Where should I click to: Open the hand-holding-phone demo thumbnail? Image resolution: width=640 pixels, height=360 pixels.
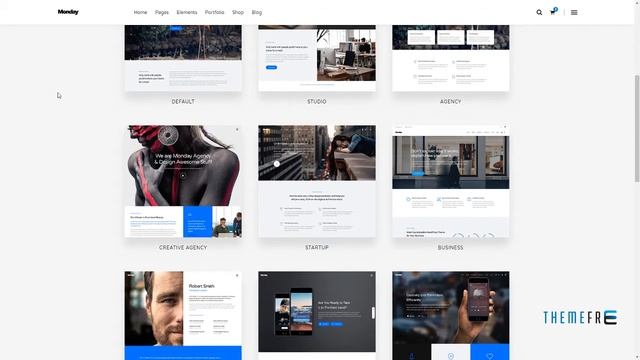tap(451, 316)
